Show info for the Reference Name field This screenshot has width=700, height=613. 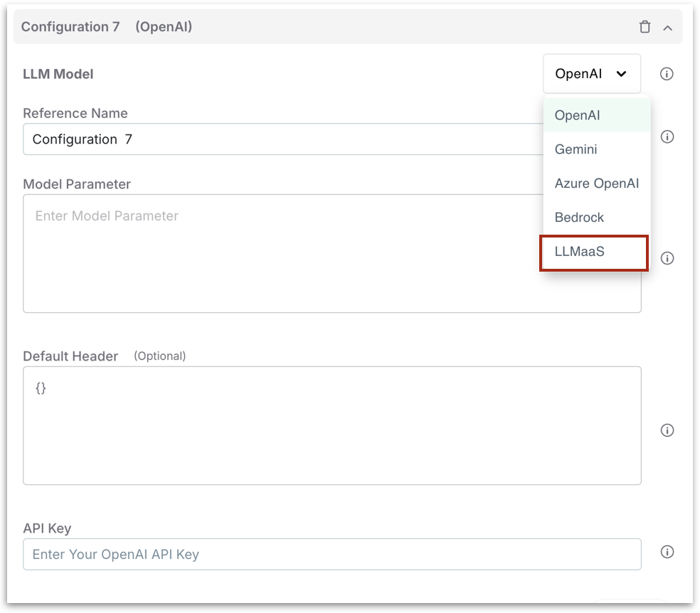pos(667,137)
